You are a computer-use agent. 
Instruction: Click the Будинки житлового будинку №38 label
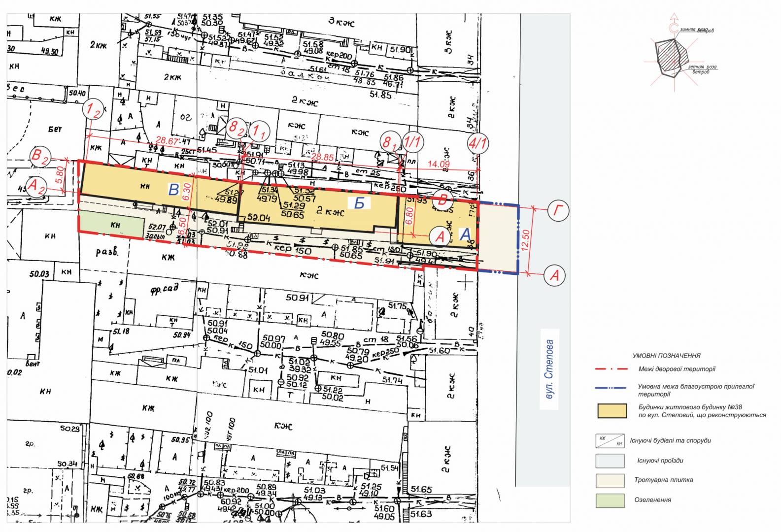click(702, 411)
